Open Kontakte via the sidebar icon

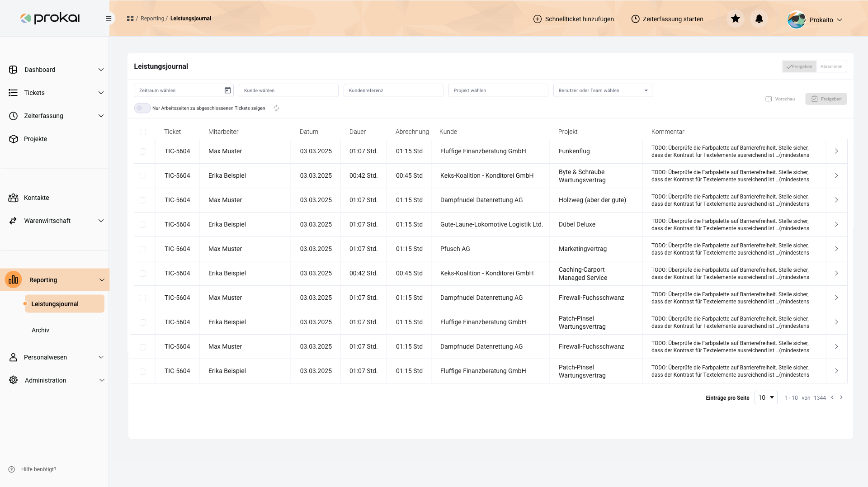13,198
